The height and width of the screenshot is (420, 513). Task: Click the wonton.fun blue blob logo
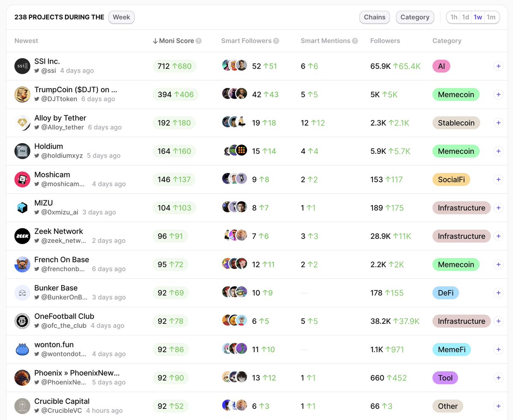[22, 350]
